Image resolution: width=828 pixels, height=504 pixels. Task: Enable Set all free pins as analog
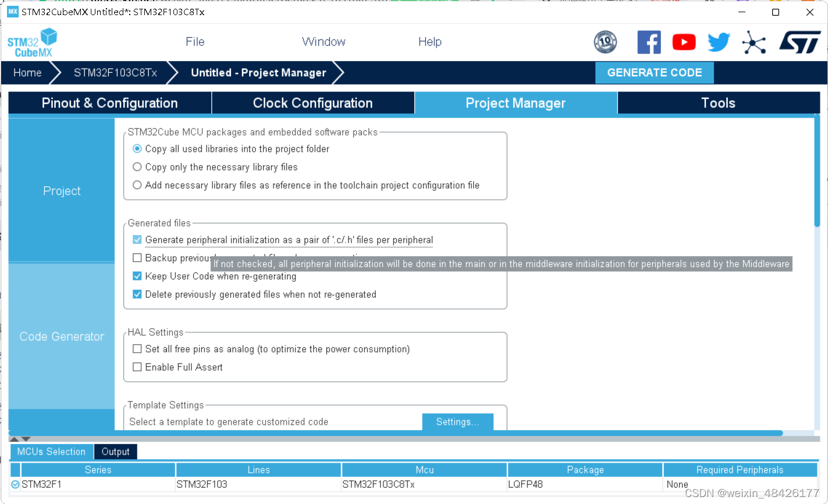pos(137,349)
